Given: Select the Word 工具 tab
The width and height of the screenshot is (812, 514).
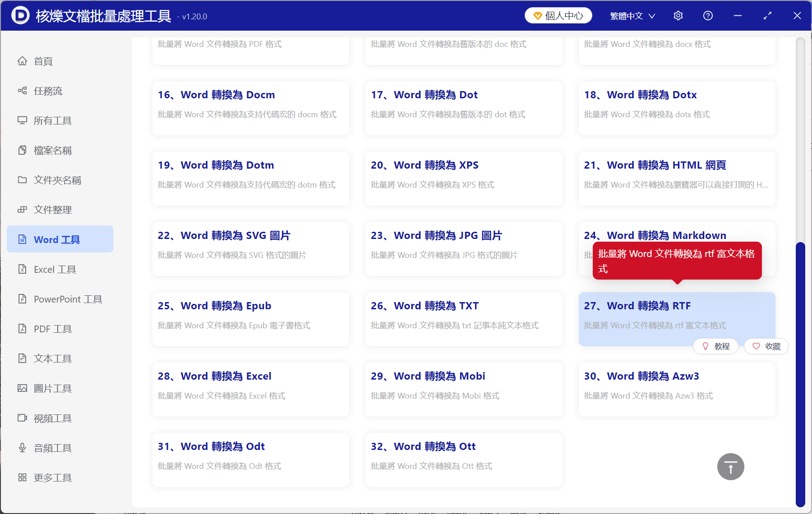Looking at the screenshot, I should 55,239.
